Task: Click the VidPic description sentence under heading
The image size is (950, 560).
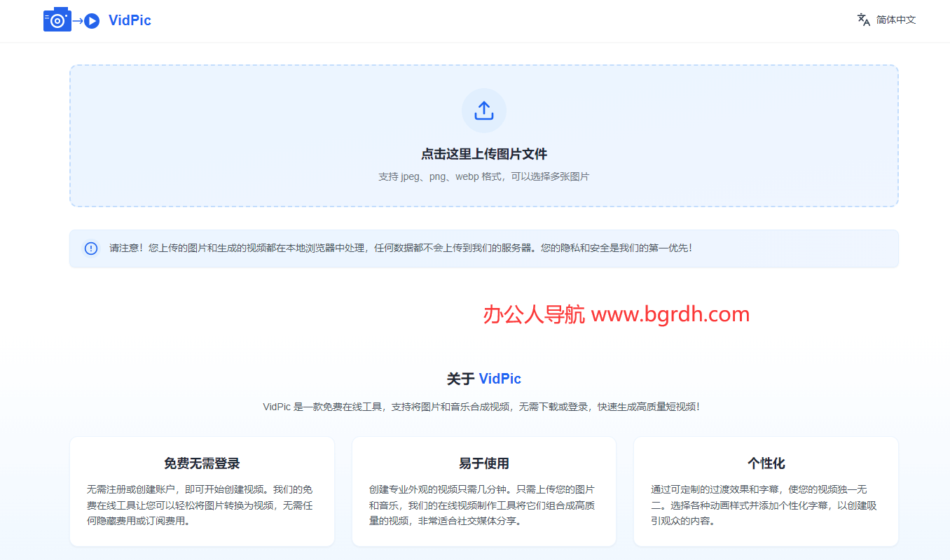Action: pos(481,407)
